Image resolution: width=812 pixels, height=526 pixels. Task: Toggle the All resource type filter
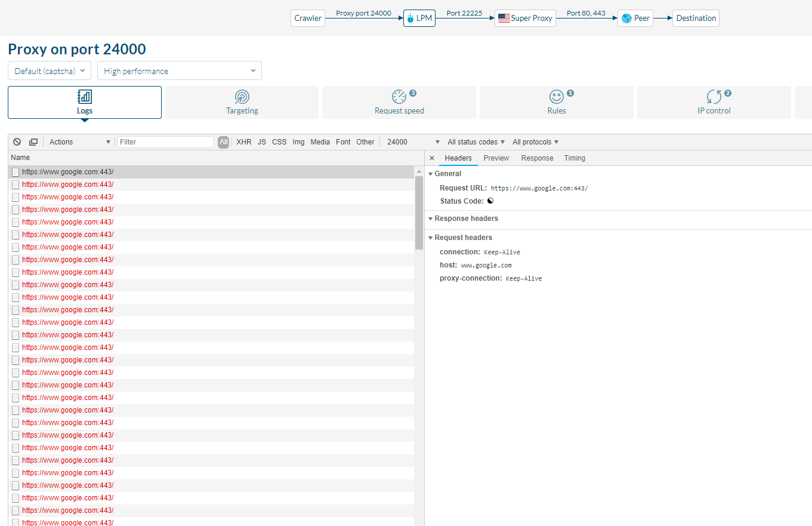224,142
